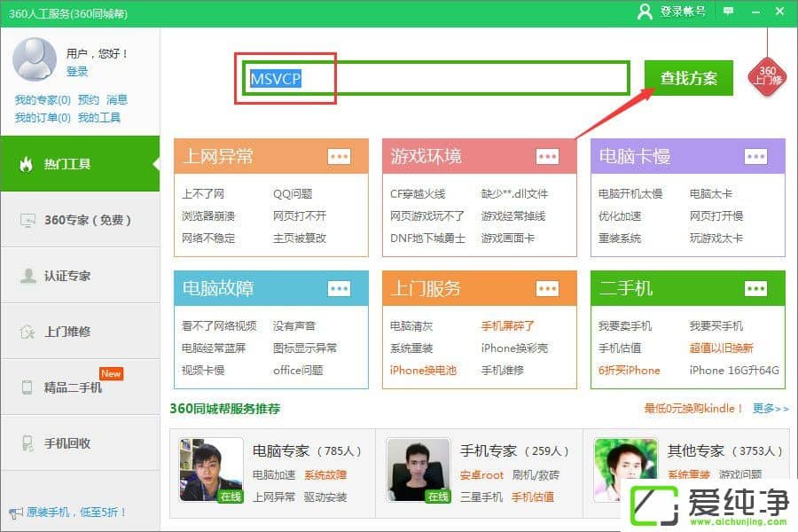798x532 pixels.
Task: Expand more options for 上网异常 panel
Action: click(x=340, y=155)
